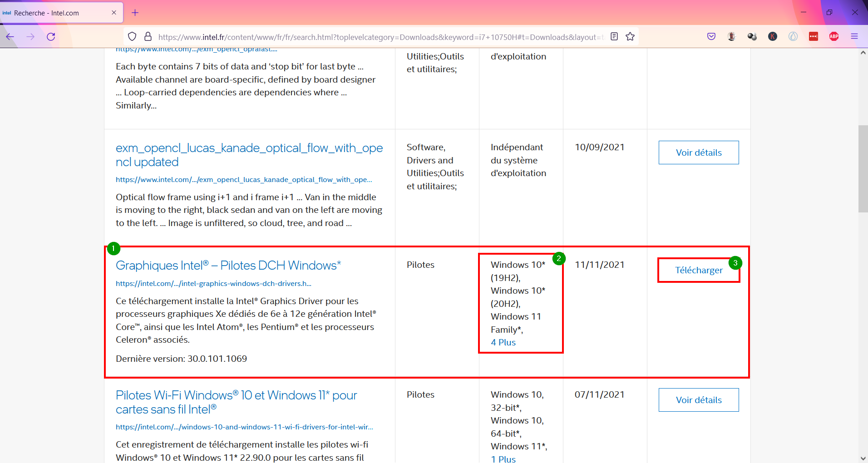Open the Adblock Plus extension icon

pos(834,36)
